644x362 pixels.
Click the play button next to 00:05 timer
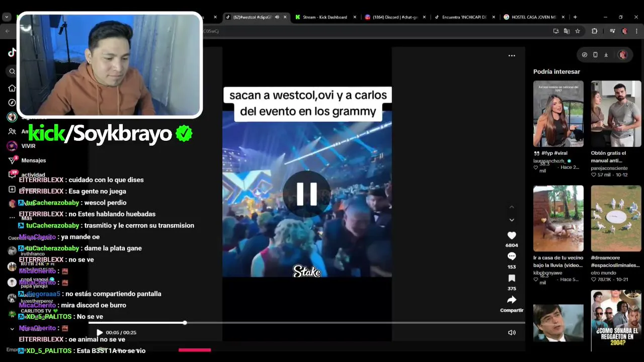(100, 332)
